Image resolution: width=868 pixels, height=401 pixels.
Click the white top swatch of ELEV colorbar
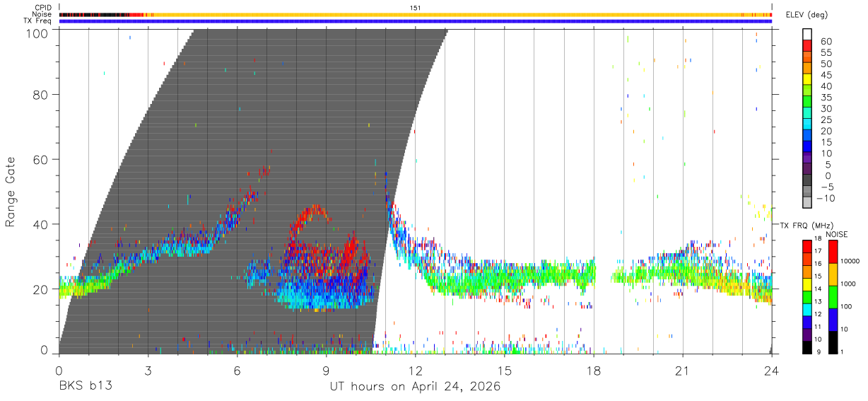(808, 34)
